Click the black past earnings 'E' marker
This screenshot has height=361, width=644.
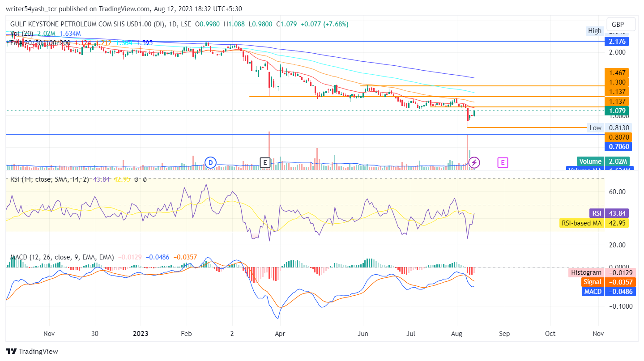pyautogui.click(x=265, y=162)
